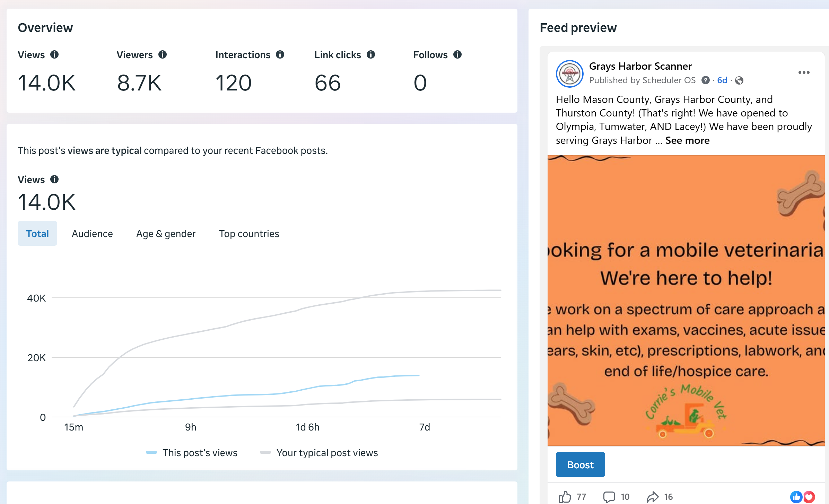Click the thumbs-up like icon
Viewport: 829px width, 504px height.
pos(565,497)
